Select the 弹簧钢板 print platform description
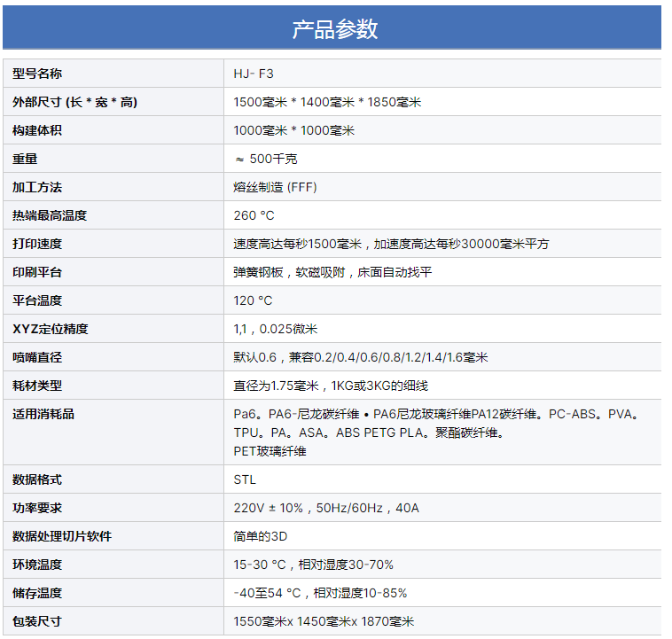Viewport: 672px width, 639px height. (332, 272)
